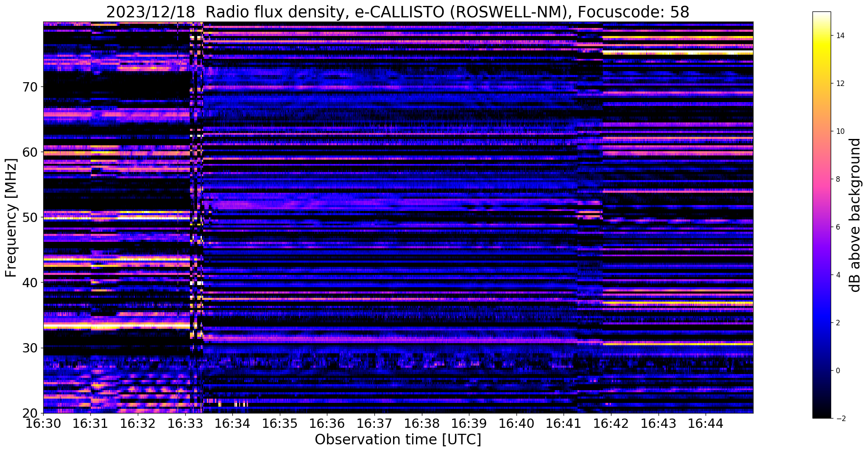
Task: Click the 16:31 time tick label
Action: 91,423
